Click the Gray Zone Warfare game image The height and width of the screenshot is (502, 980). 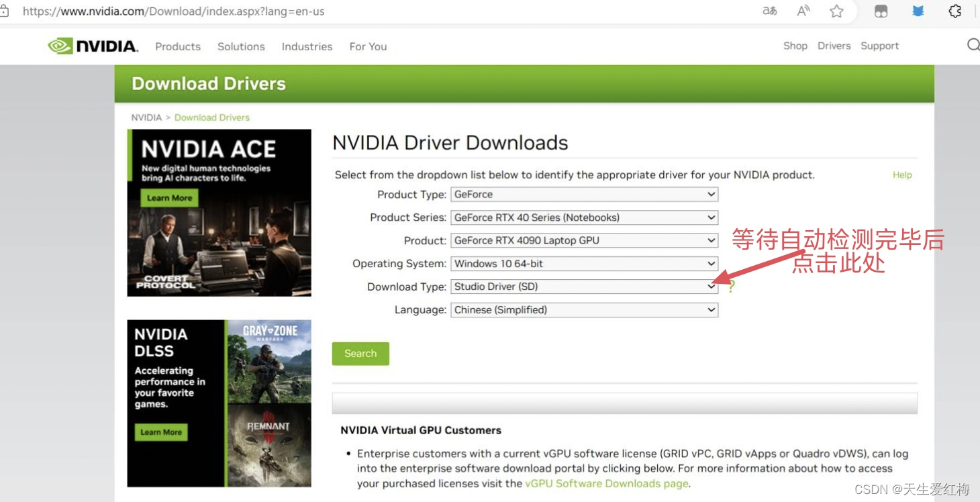pos(270,362)
